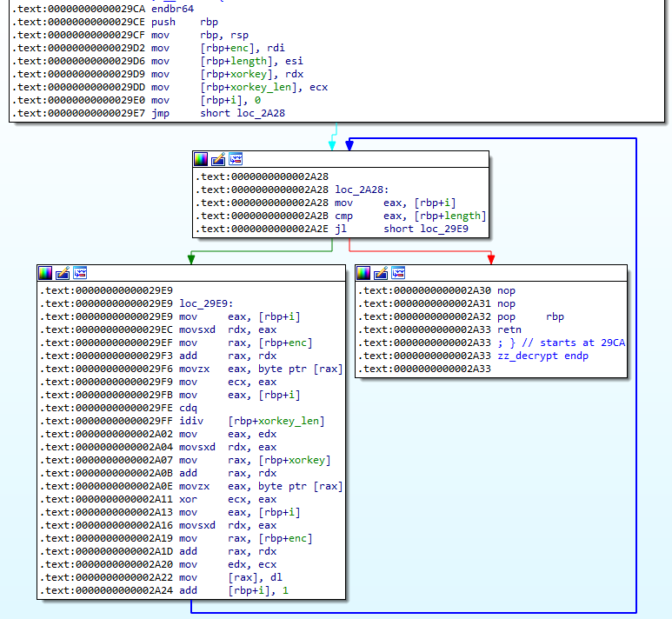Select the length operand in the cmp instruction
Image resolution: width=672 pixels, height=619 pixels.
click(x=460, y=216)
